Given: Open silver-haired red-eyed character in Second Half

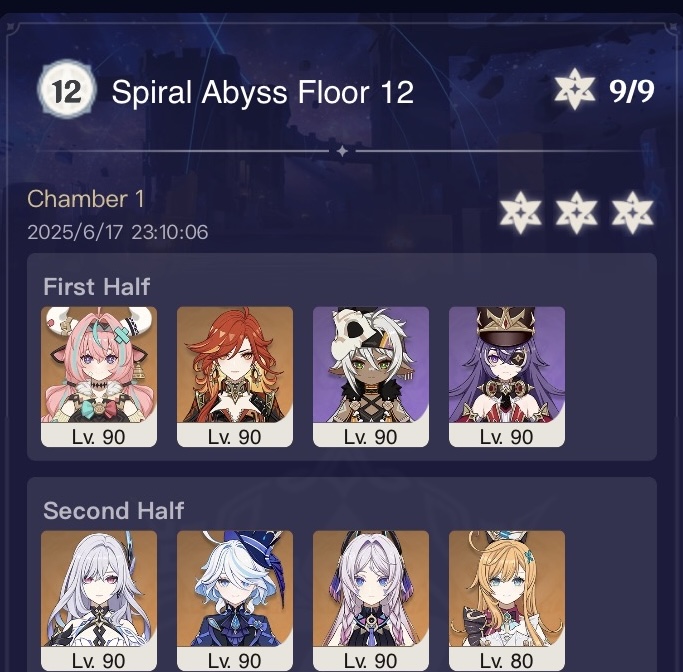Looking at the screenshot, I should (99, 601).
